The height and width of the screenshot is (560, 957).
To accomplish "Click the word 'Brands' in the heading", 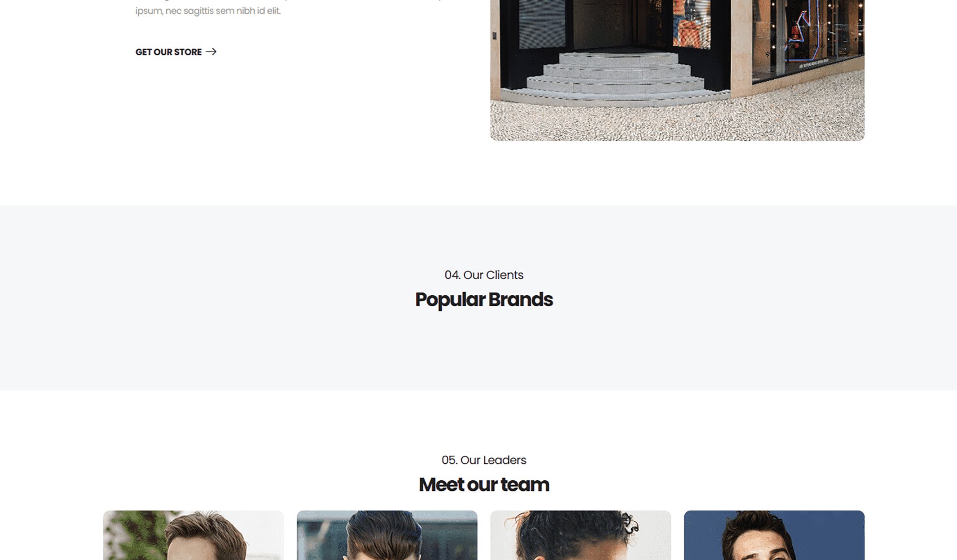I will point(521,299).
